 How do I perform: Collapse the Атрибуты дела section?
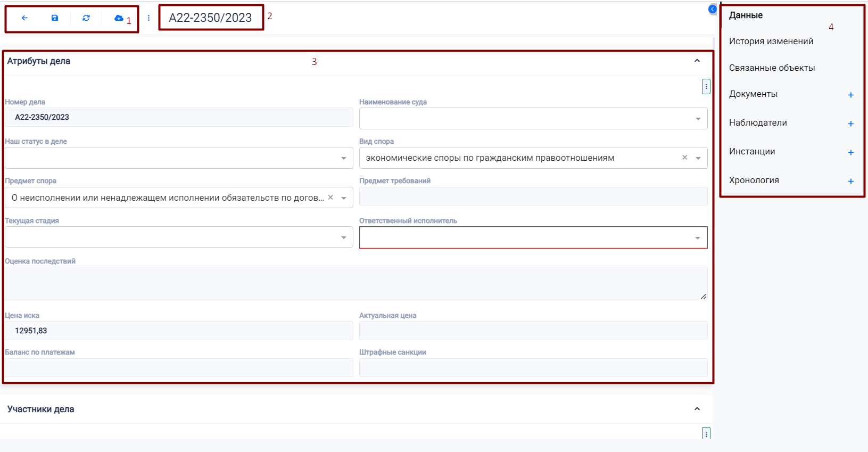(x=697, y=61)
